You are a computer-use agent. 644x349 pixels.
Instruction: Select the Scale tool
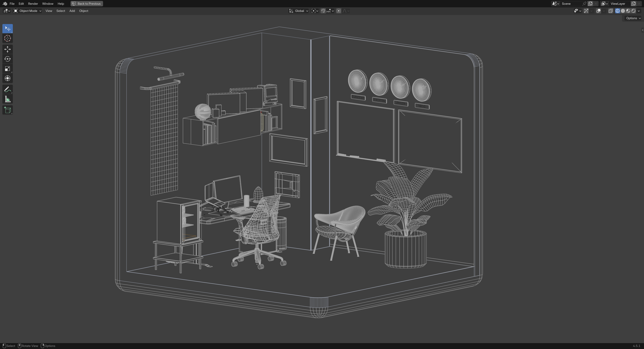point(8,69)
